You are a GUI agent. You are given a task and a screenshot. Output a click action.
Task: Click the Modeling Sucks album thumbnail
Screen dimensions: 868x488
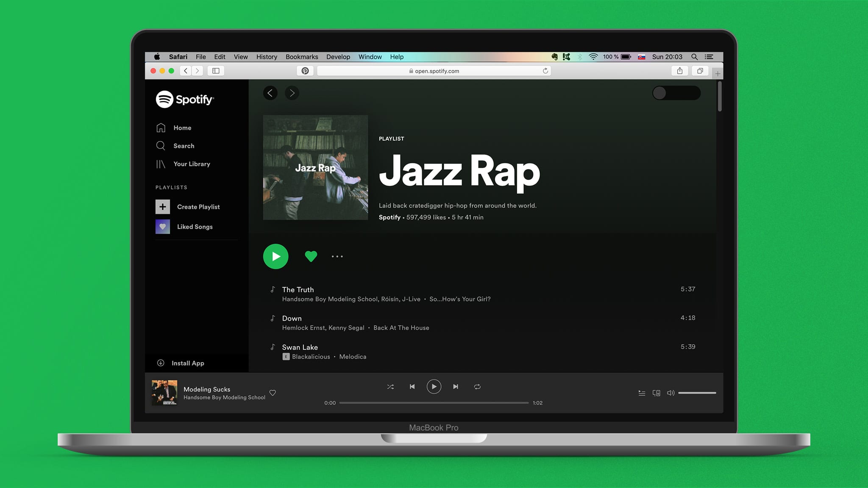click(x=164, y=393)
